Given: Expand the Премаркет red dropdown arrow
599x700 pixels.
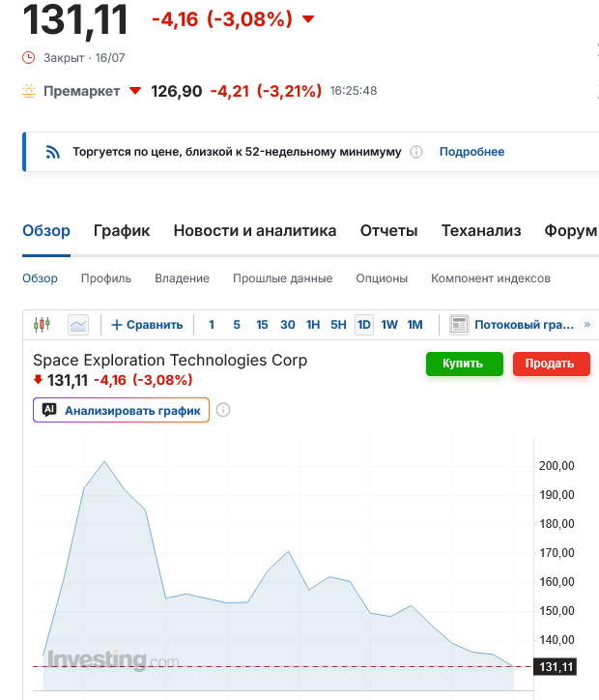Looking at the screenshot, I should pos(135,91).
